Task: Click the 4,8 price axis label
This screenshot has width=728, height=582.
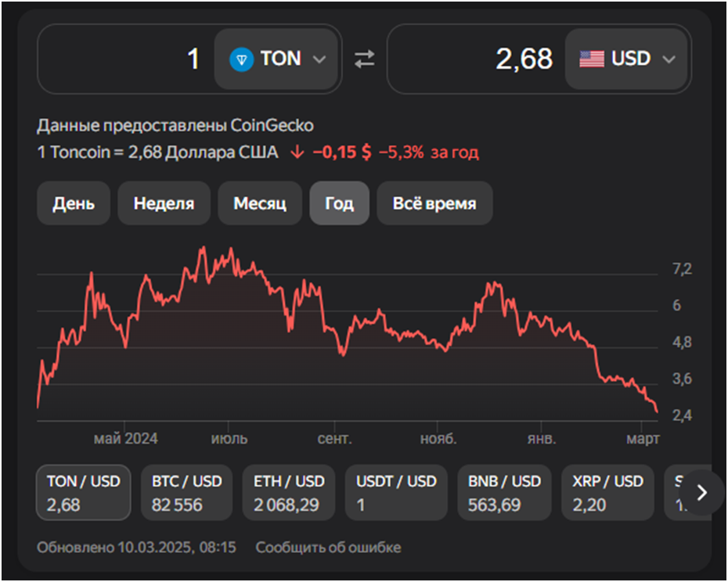Action: pos(682,343)
